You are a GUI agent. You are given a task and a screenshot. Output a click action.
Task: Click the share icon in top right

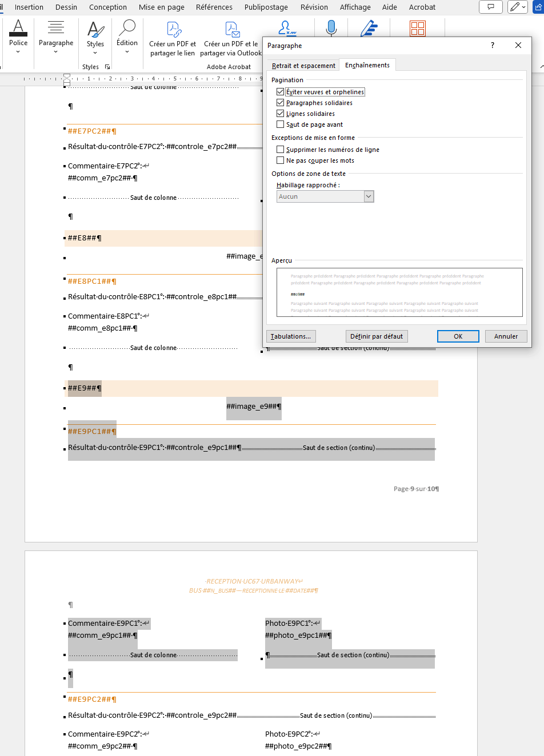pos(538,7)
